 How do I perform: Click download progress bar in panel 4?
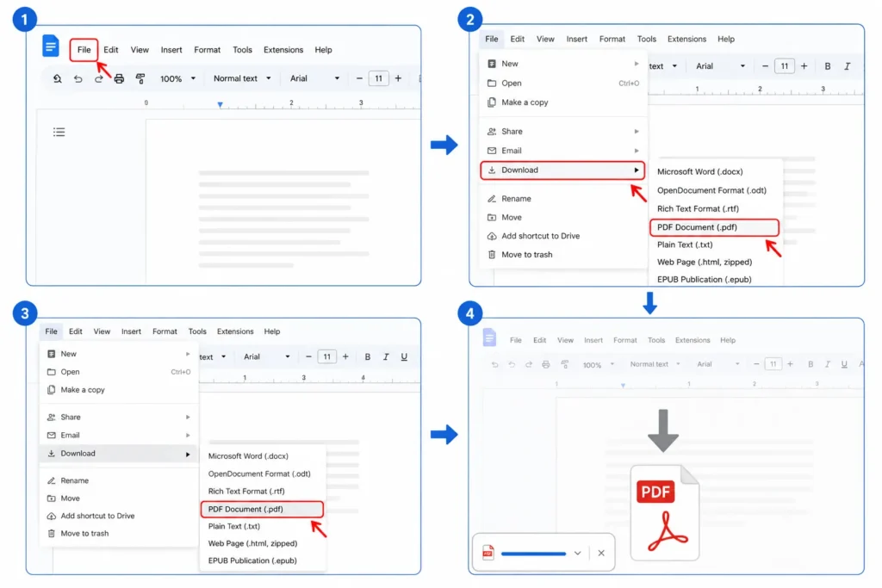(533, 554)
